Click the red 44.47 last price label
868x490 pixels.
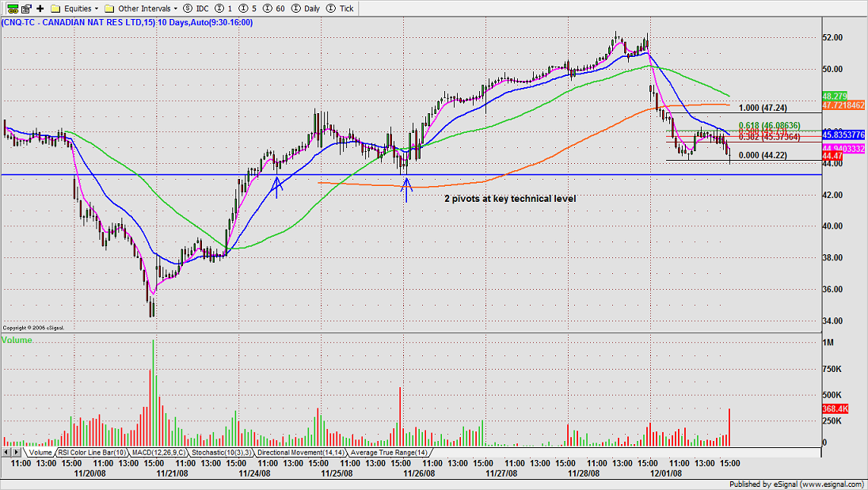pos(832,157)
